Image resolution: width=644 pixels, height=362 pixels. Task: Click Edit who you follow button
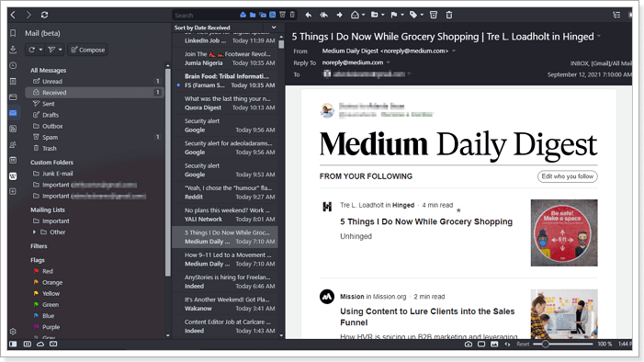567,176
